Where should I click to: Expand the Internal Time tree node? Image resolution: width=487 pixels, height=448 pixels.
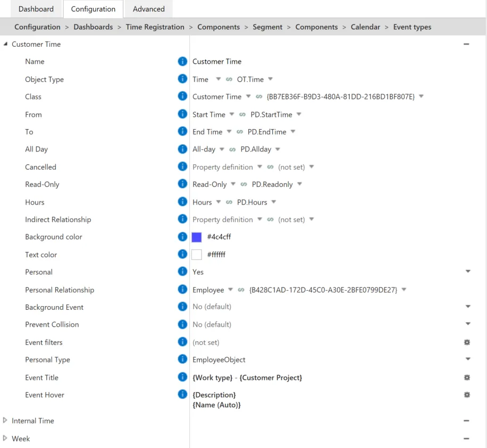point(5,420)
